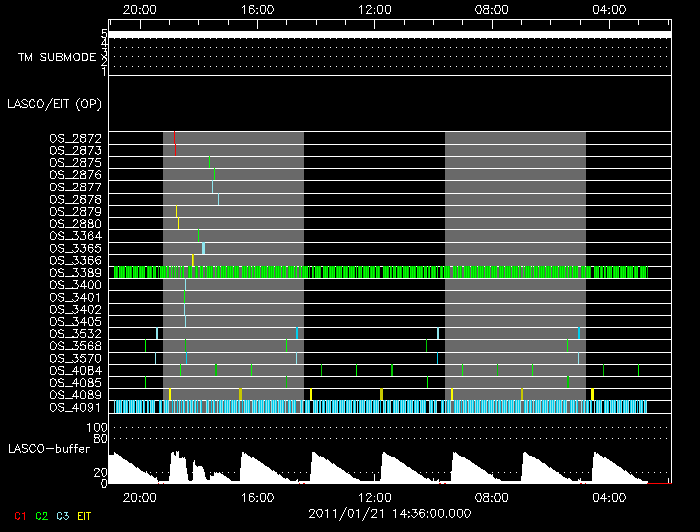Click the 12:00 label on top axis
The height and width of the screenshot is (532, 700).
[x=375, y=9]
